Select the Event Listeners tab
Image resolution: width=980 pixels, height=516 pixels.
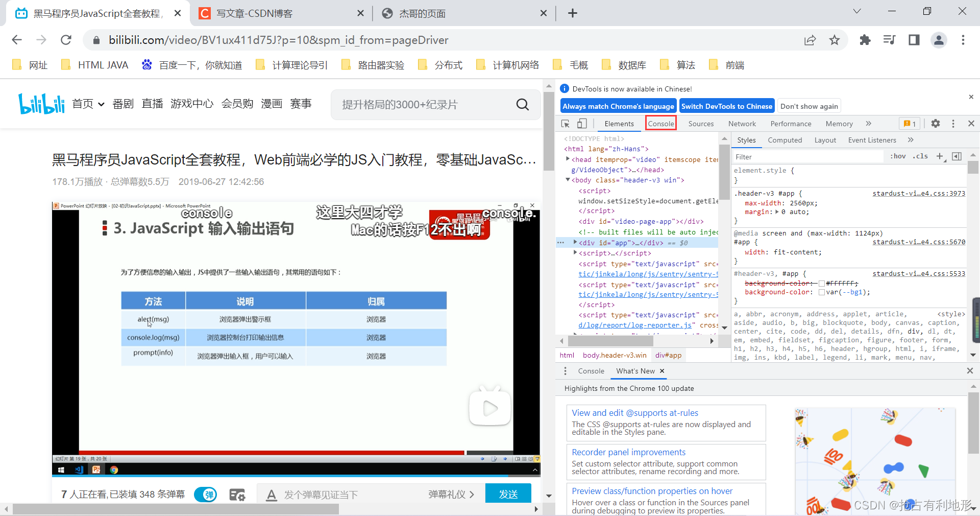pyautogui.click(x=872, y=140)
